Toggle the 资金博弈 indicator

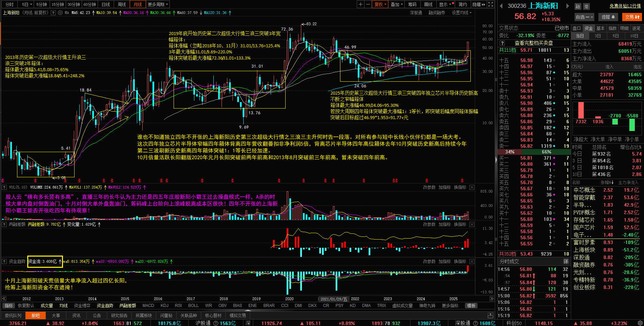pyautogui.click(x=82, y=306)
